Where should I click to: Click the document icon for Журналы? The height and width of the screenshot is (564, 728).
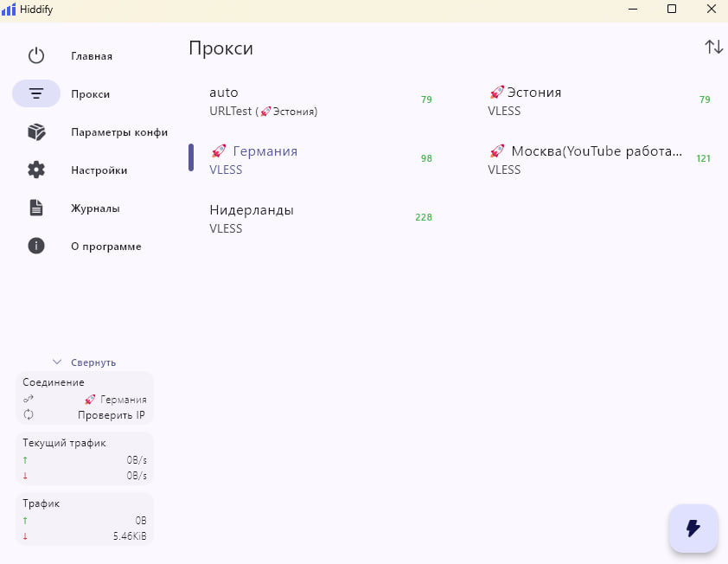pos(36,208)
